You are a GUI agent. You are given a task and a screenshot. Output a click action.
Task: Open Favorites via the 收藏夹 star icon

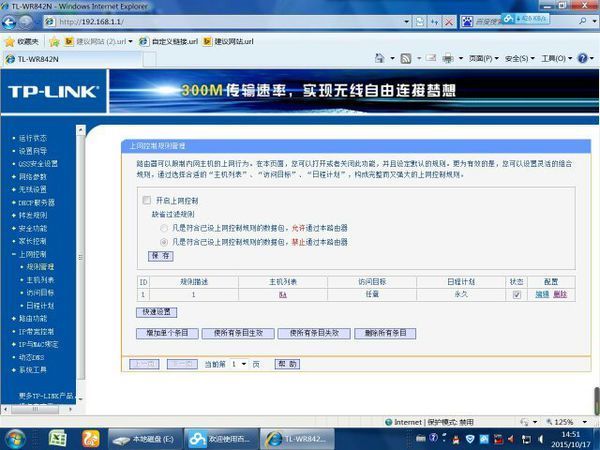[x=10, y=42]
